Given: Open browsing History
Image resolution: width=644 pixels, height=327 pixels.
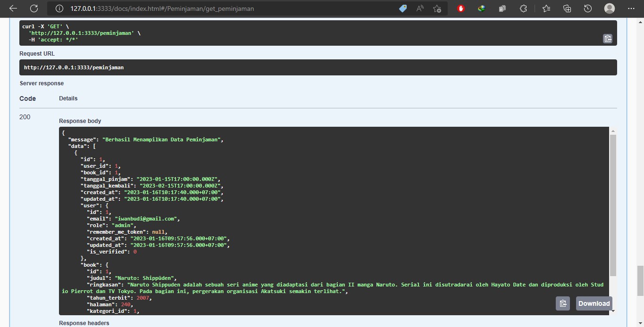Looking at the screenshot, I should tap(588, 8).
